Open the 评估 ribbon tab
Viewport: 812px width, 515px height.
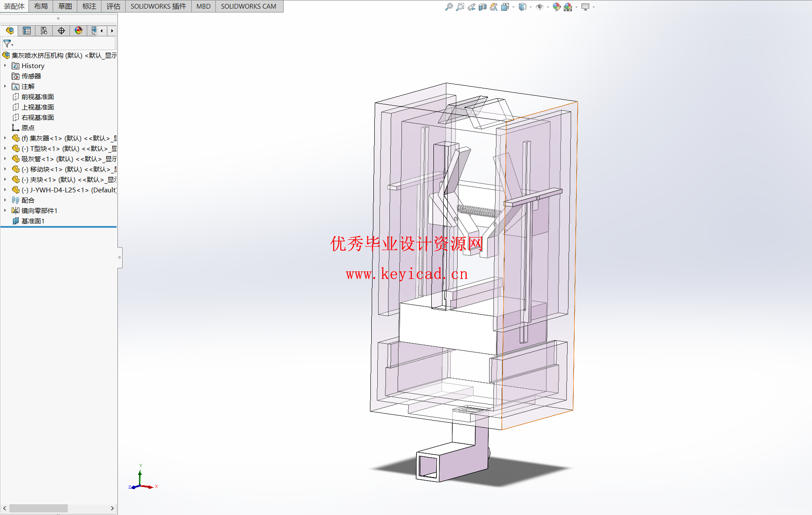[x=114, y=6]
